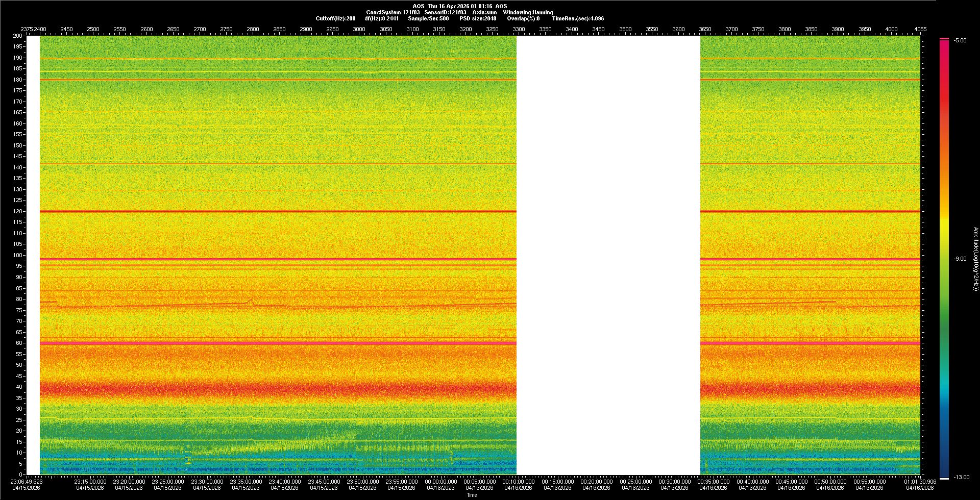This screenshot has height=500, width=980.
Task: Click the -13.00 color scale minimum label
Action: point(961,477)
